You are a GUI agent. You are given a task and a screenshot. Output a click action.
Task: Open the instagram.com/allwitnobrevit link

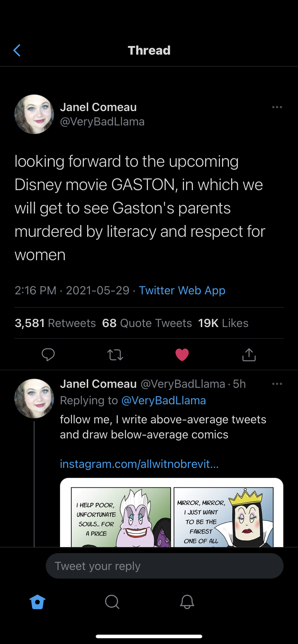pos(139,464)
